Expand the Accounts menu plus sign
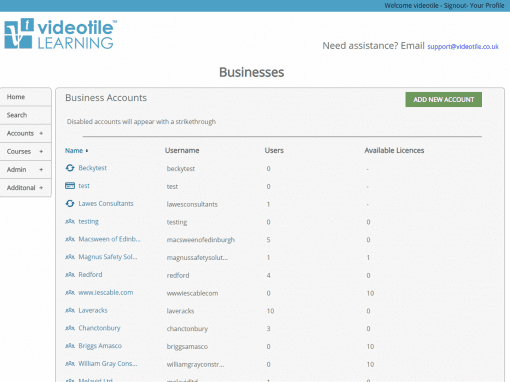Image resolution: width=510 pixels, height=382 pixels. click(x=41, y=133)
